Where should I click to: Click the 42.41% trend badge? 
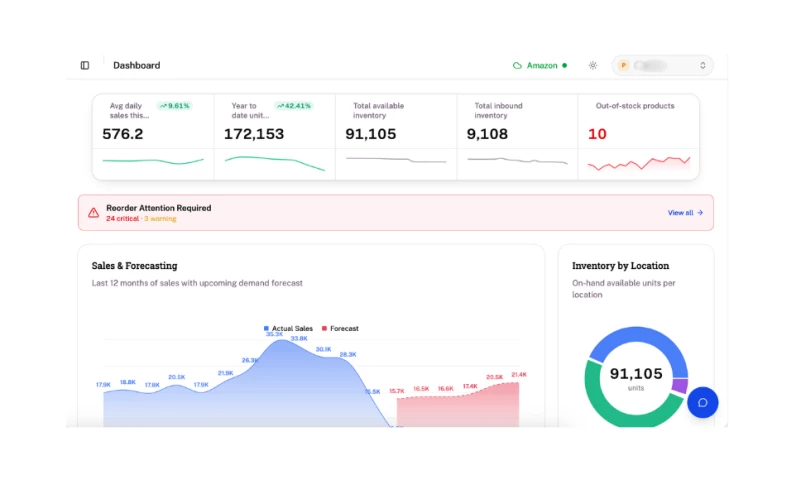293,106
